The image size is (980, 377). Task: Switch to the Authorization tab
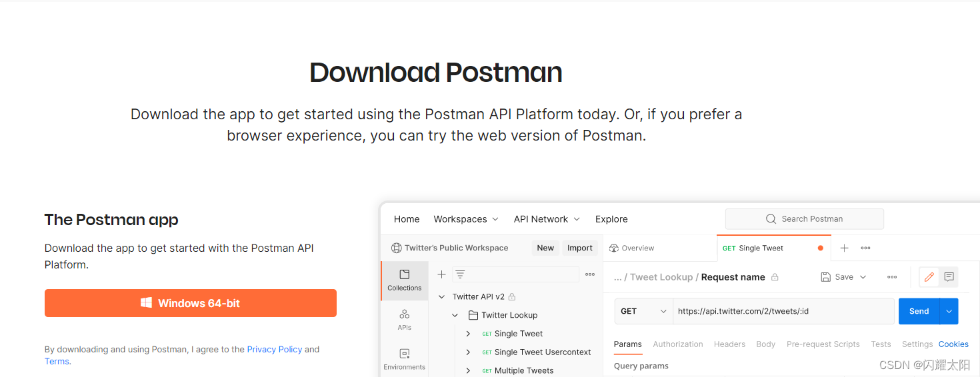pos(678,344)
